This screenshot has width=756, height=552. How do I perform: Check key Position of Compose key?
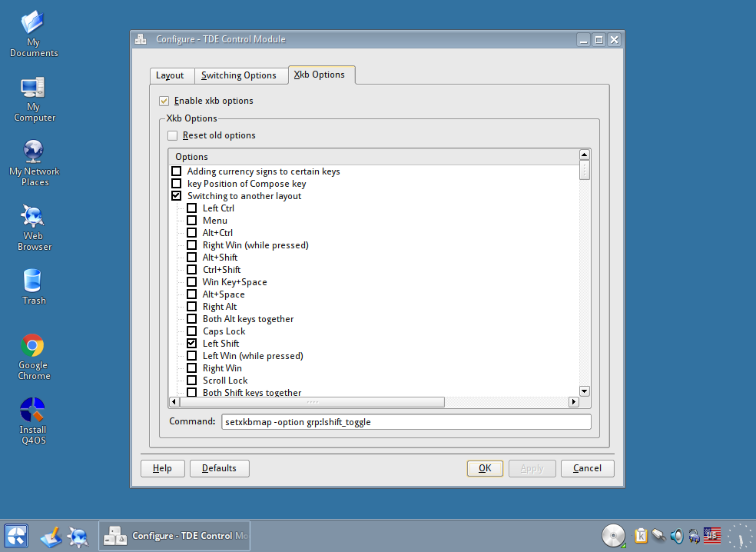[177, 183]
